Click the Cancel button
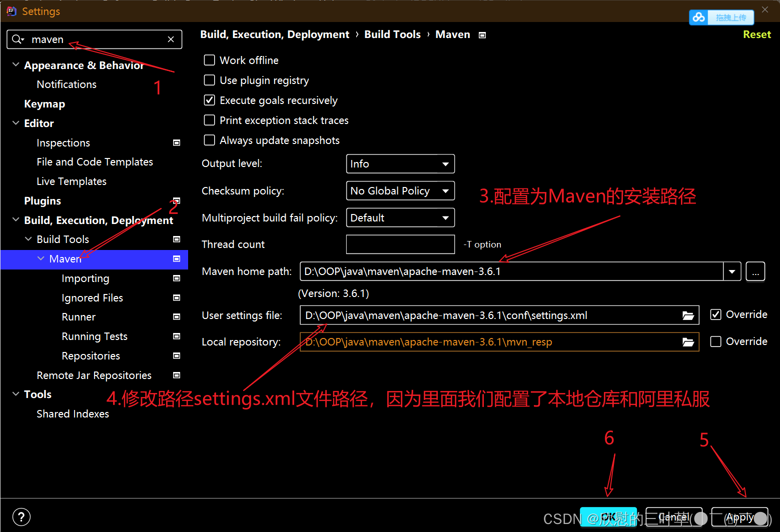780x532 pixels. pos(674,517)
